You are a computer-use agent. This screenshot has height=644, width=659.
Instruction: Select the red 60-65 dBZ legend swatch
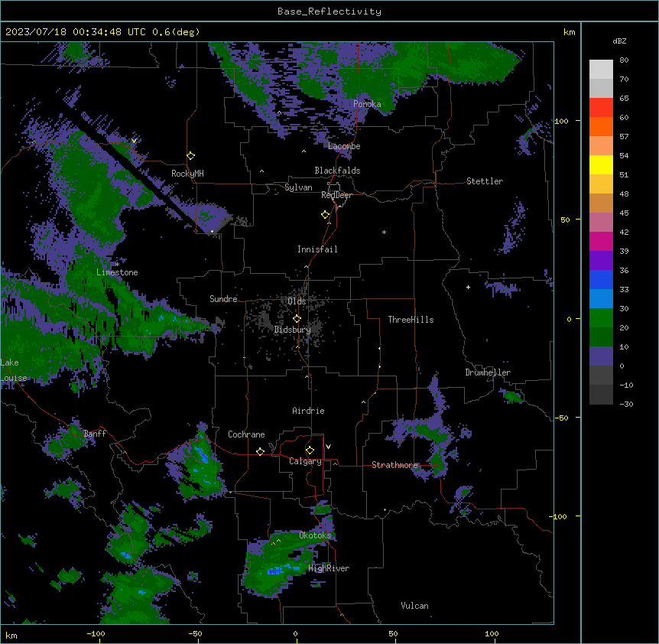tap(601, 108)
